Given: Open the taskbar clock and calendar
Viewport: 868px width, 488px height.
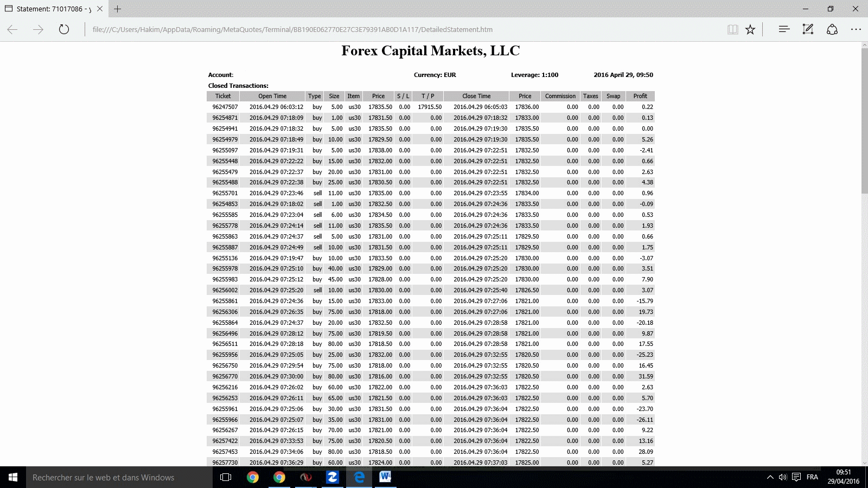Looking at the screenshot, I should [x=844, y=477].
